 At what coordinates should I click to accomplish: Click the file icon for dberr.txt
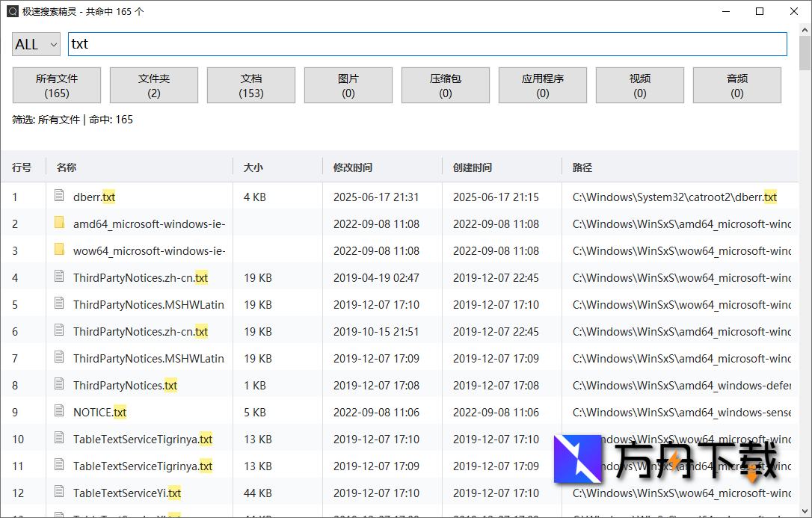[59, 196]
